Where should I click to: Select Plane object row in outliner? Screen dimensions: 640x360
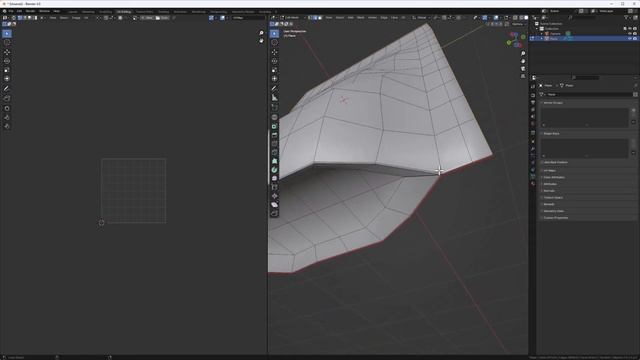(584, 38)
